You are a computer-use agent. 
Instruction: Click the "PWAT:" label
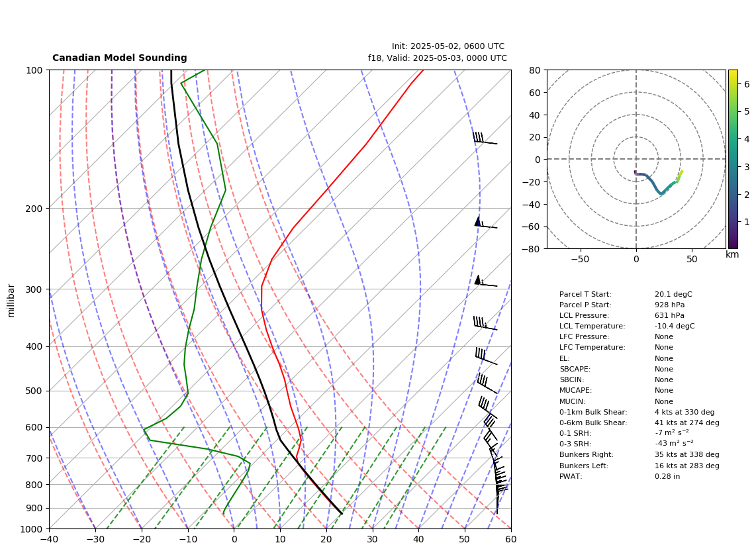tap(571, 476)
